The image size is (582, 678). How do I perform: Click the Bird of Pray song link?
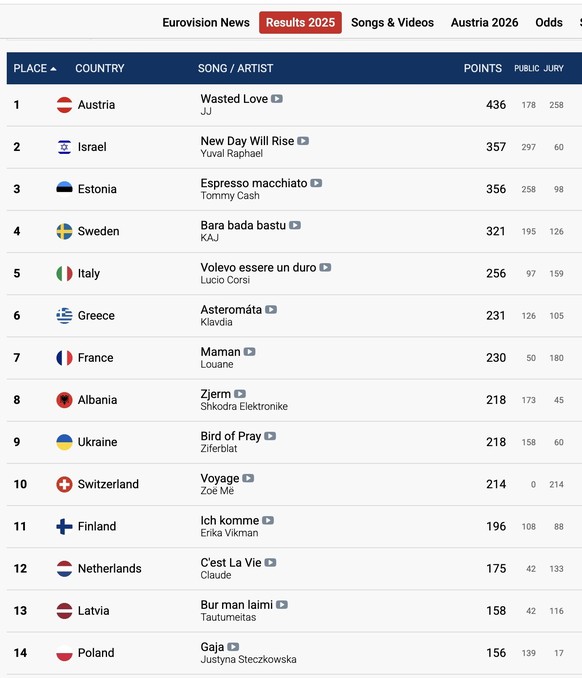tap(230, 436)
